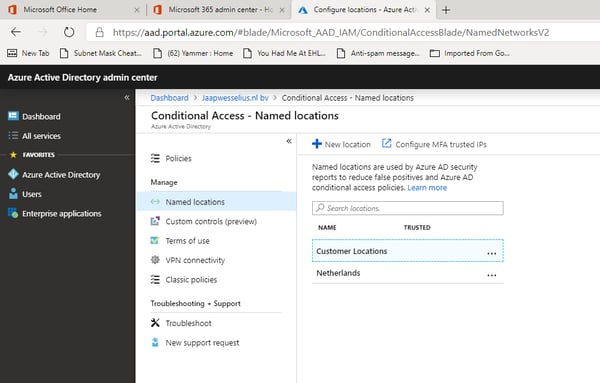Refresh the current browser page
The width and height of the screenshot is (600, 383).
click(69, 32)
